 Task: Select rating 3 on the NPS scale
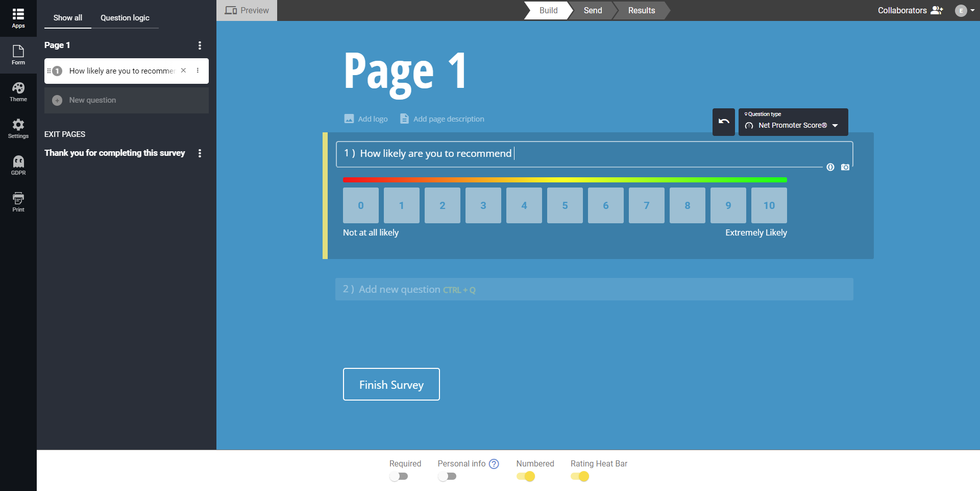pos(483,205)
